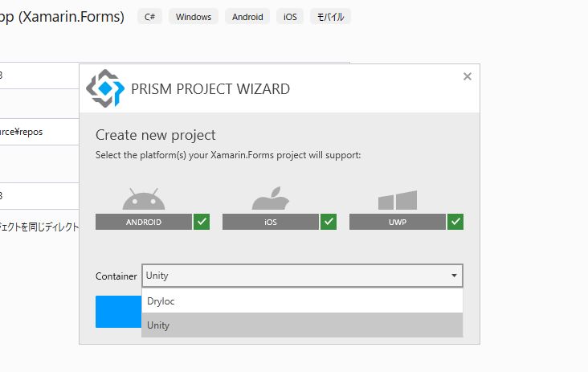Select the UWP platform bar
588x372 pixels.
(398, 222)
